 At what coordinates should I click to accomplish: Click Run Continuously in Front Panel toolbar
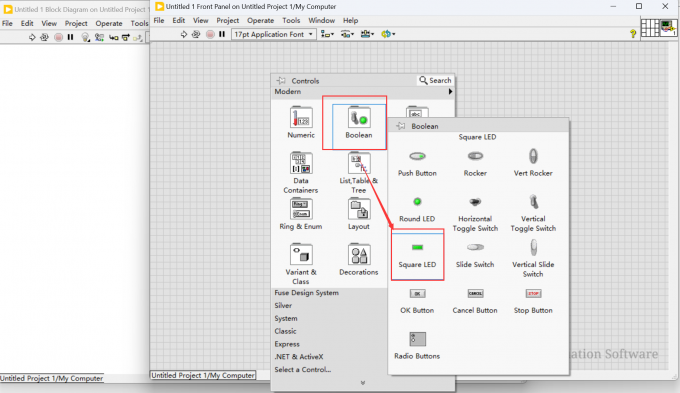196,34
